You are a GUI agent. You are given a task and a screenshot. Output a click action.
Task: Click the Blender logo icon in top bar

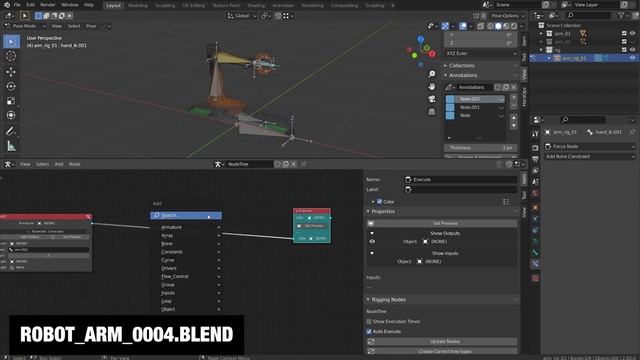click(7, 5)
